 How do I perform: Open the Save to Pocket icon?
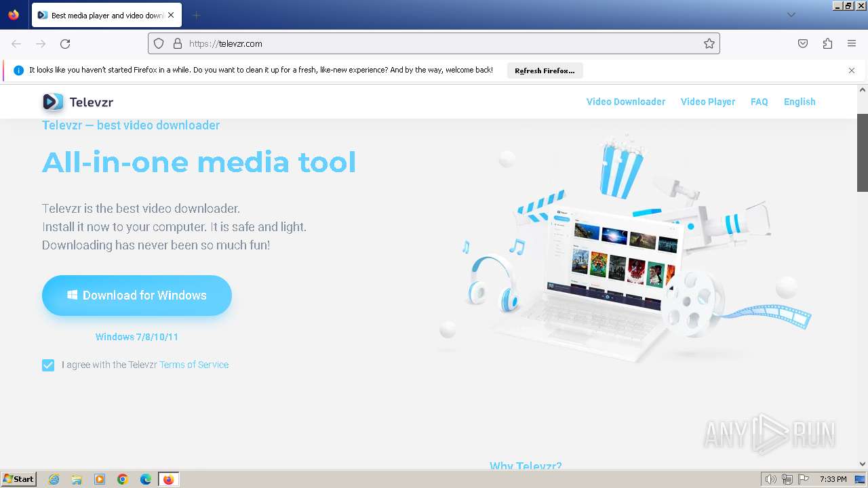click(803, 43)
